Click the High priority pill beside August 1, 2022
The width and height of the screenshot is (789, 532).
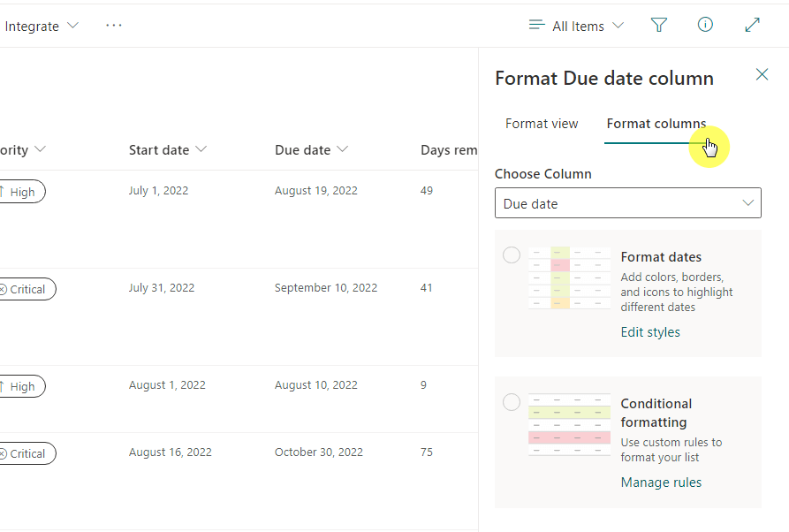(21, 386)
